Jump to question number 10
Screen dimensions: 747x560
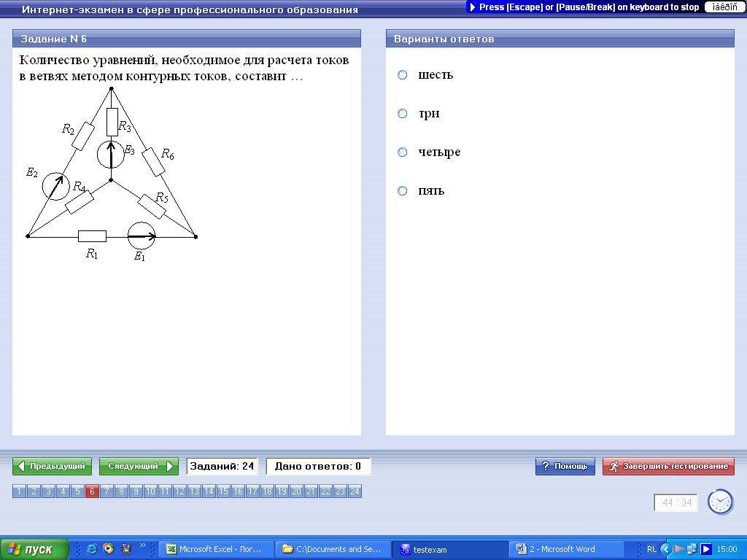point(150,491)
